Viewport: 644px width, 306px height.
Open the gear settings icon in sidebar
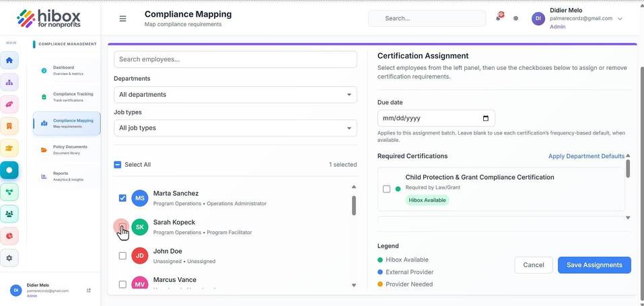(x=9, y=258)
